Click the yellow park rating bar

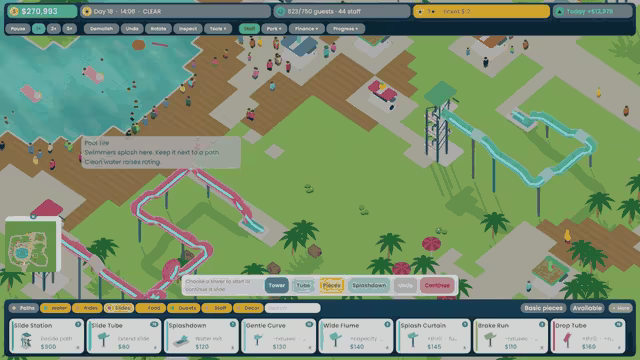[481, 11]
